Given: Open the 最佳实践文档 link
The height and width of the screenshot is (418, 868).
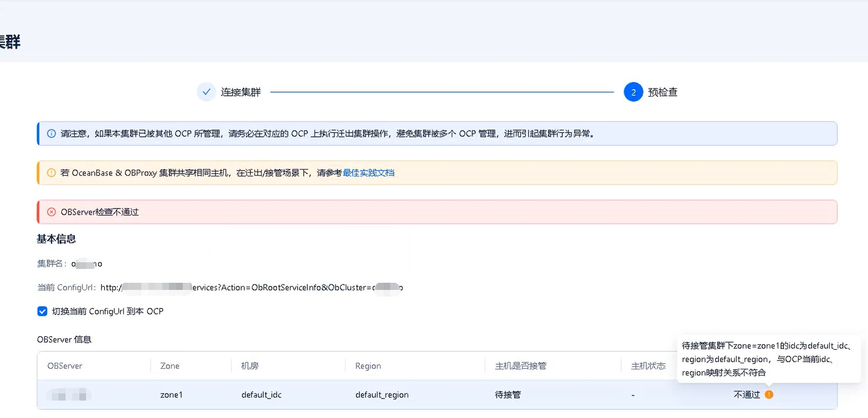Looking at the screenshot, I should [368, 173].
